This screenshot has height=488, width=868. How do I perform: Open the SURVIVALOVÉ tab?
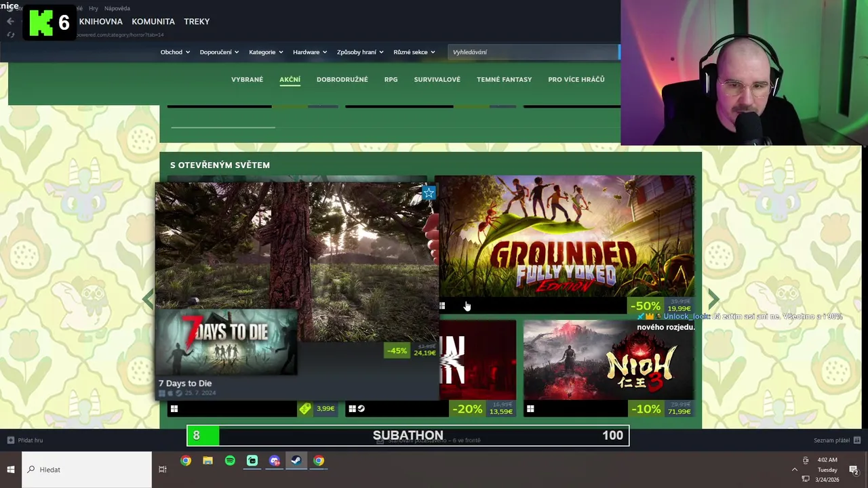coord(437,79)
